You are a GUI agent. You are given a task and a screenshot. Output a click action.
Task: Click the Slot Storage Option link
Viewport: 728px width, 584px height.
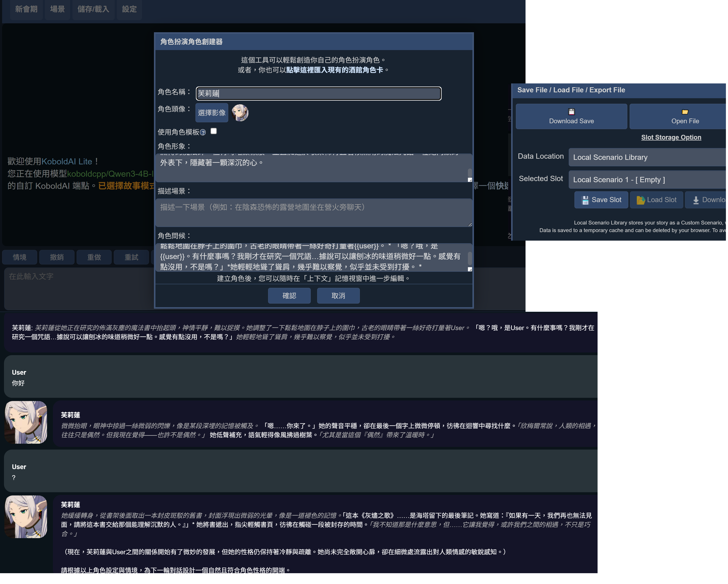coord(671,137)
